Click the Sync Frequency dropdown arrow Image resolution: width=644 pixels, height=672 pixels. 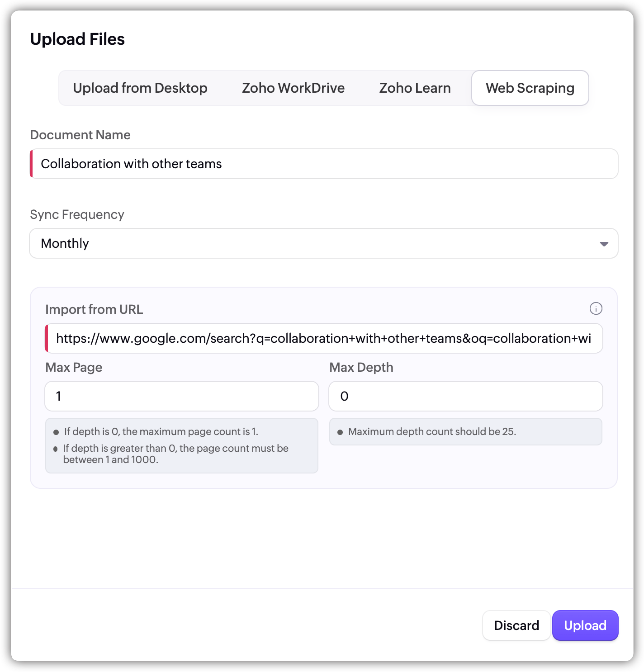pyautogui.click(x=603, y=244)
